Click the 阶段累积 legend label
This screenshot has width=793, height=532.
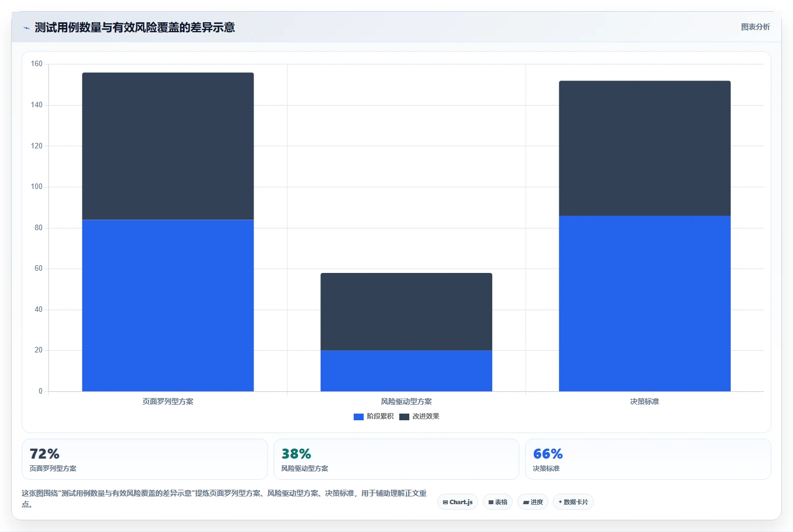tap(380, 416)
